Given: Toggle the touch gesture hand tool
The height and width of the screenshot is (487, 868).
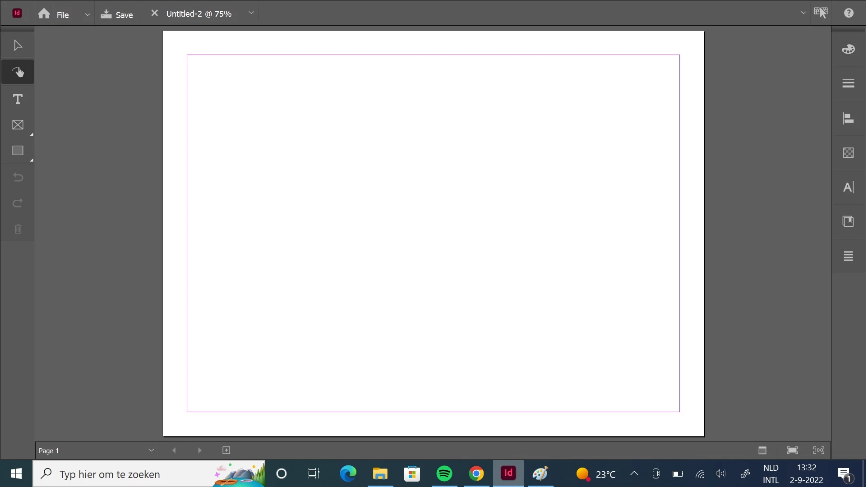Looking at the screenshot, I should point(18,72).
